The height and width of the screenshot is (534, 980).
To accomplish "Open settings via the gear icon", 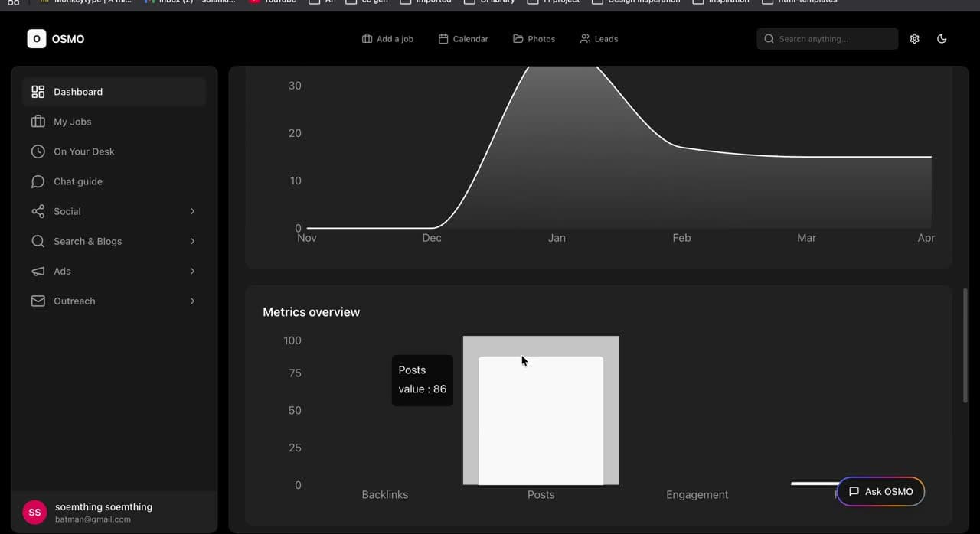I will pos(914,39).
